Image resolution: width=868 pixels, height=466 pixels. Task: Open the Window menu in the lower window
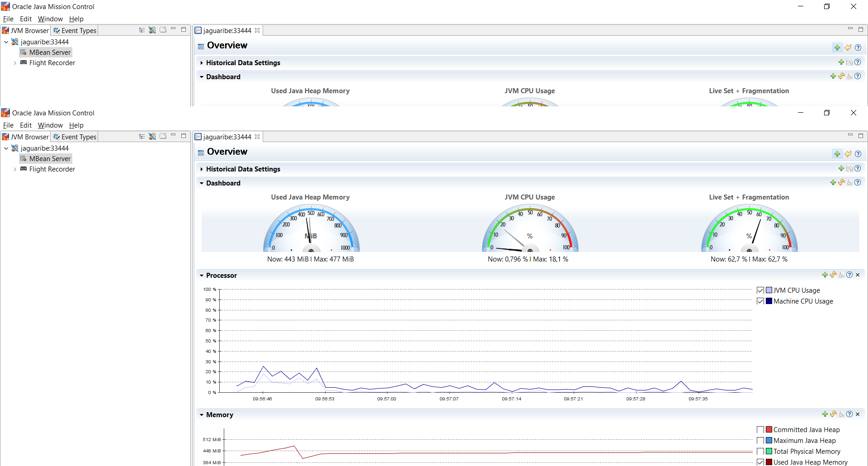[50, 125]
